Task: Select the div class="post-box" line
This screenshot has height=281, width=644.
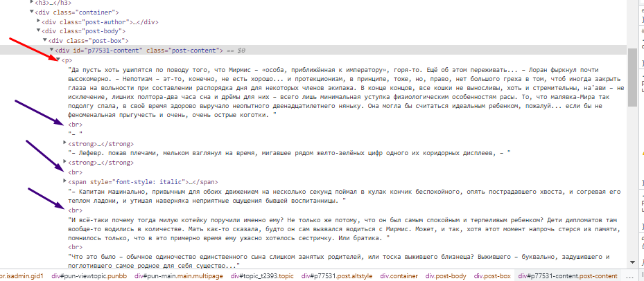Action: (88, 41)
